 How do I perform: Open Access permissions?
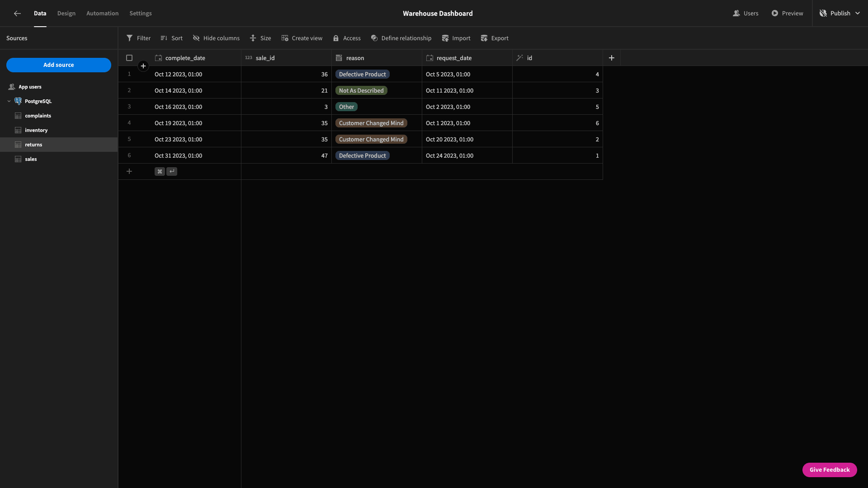pos(347,38)
